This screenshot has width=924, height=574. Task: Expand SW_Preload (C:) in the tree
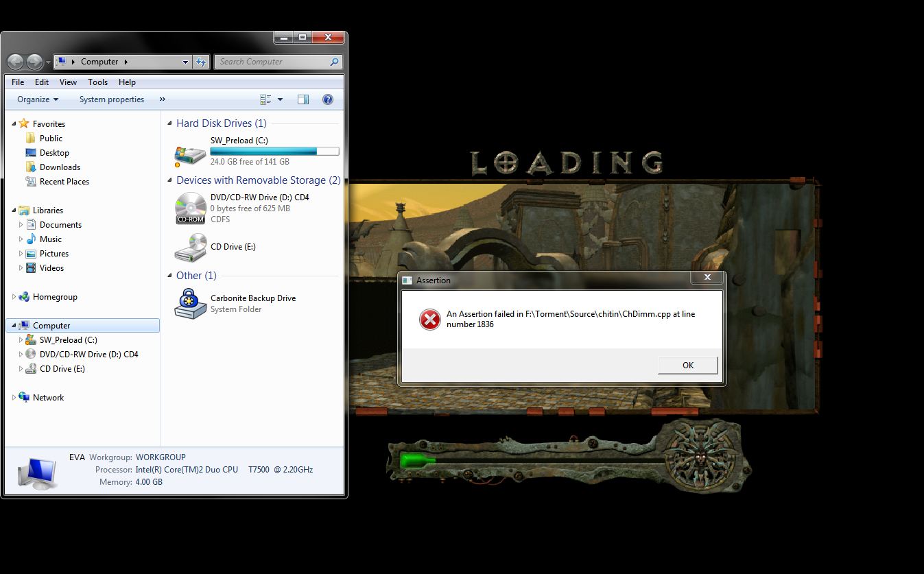(x=21, y=340)
